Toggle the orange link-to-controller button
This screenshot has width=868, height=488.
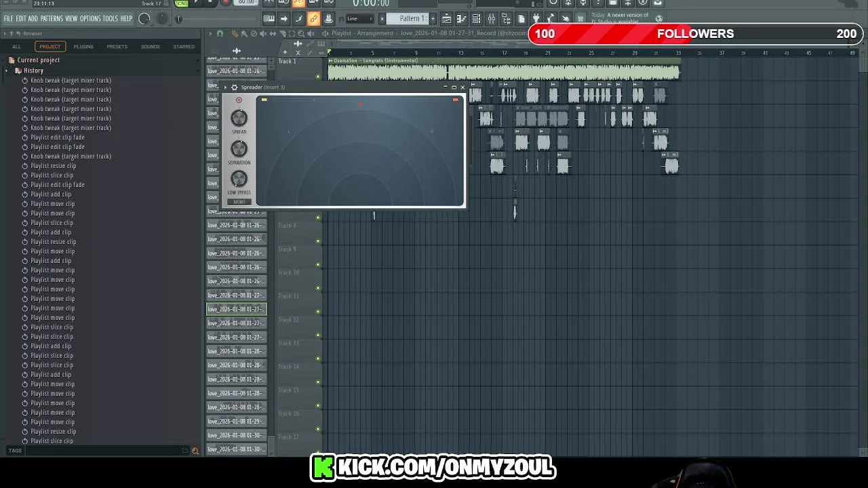[313, 18]
